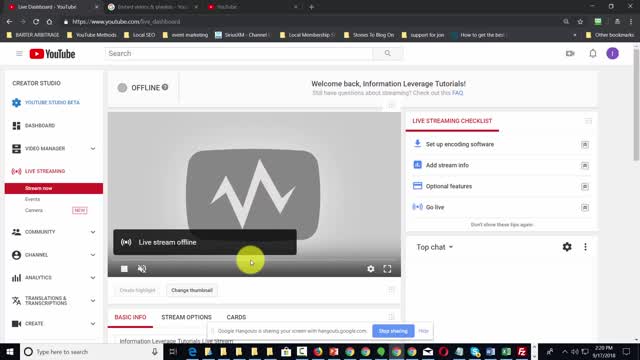This screenshot has height=360, width=640.
Task: Bookmark this page with star icon
Action: [580, 22]
